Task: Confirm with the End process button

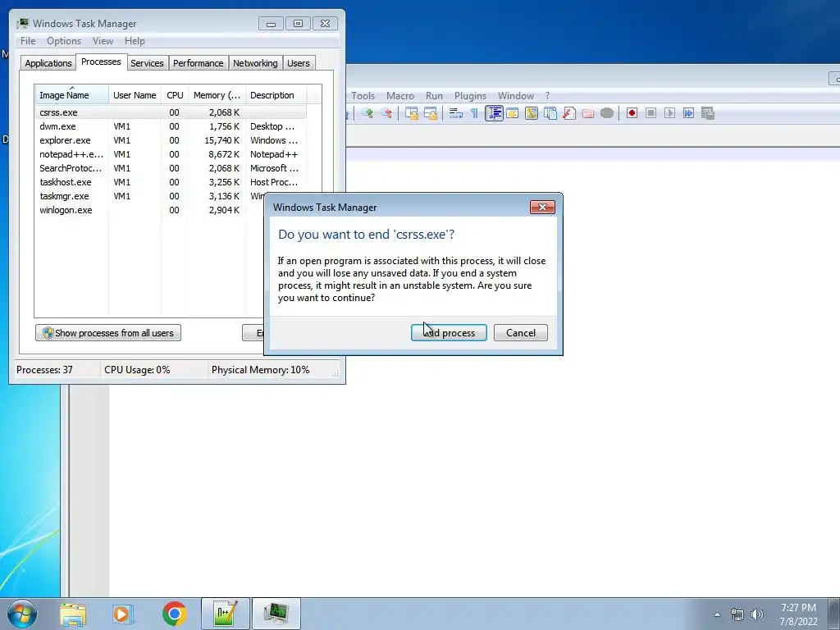Action: pyautogui.click(x=449, y=333)
